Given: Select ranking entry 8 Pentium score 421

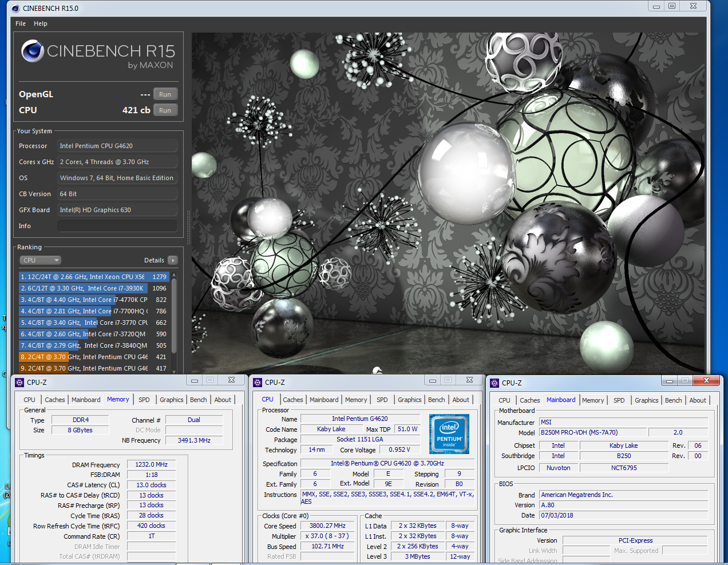Looking at the screenshot, I should coord(93,357).
